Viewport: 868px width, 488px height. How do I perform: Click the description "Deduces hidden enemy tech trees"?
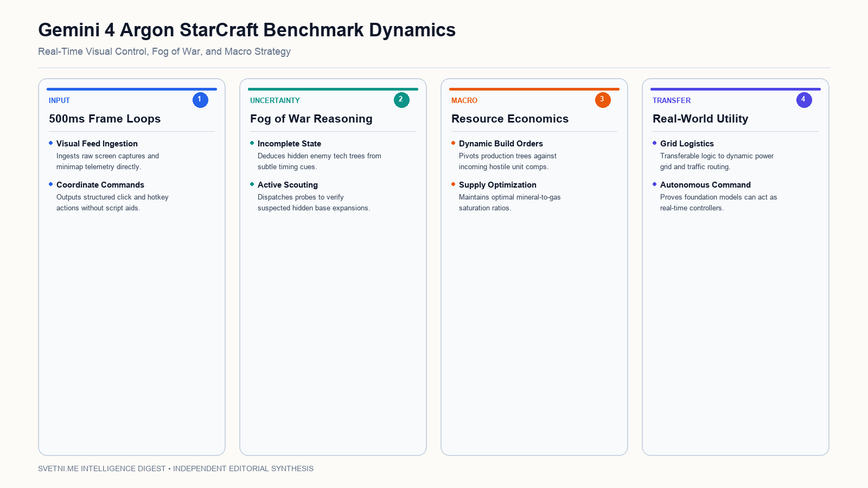(x=320, y=162)
